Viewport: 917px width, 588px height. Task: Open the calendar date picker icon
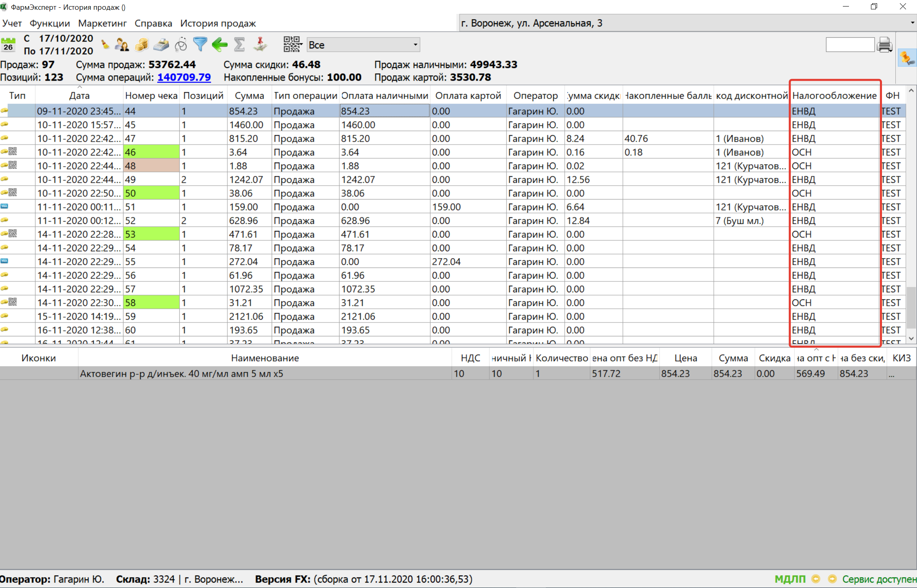[8, 44]
